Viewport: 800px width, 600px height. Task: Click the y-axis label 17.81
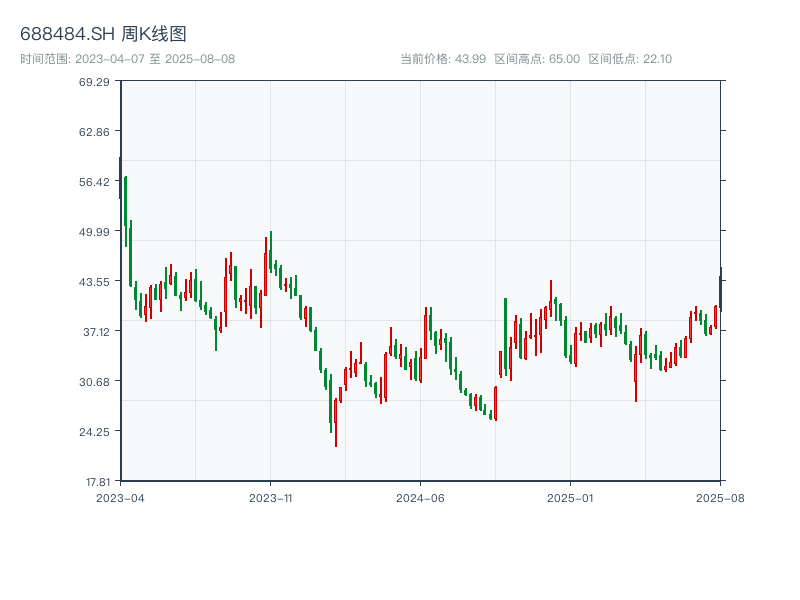97,482
